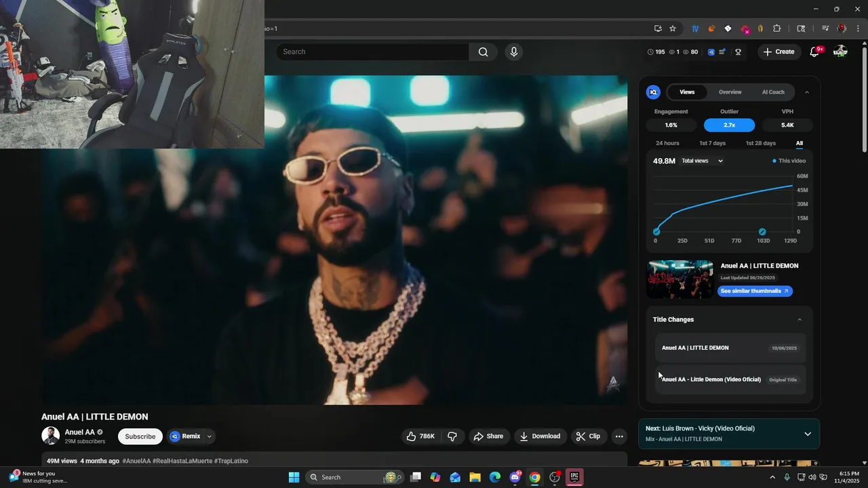Open vidIQ list icon with blue dot
This screenshot has height=488, width=868.
click(x=723, y=52)
